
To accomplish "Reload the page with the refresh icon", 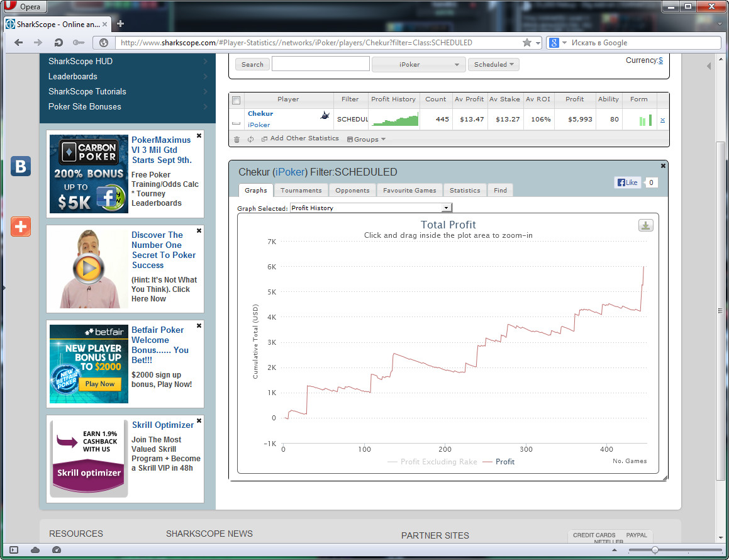I will tap(58, 43).
